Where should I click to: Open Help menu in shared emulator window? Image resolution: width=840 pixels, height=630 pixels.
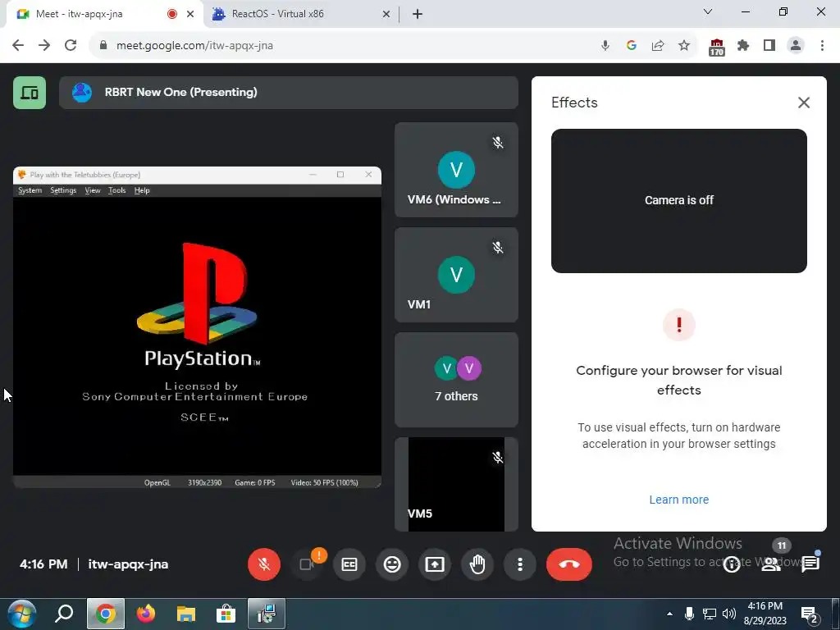pyautogui.click(x=142, y=190)
